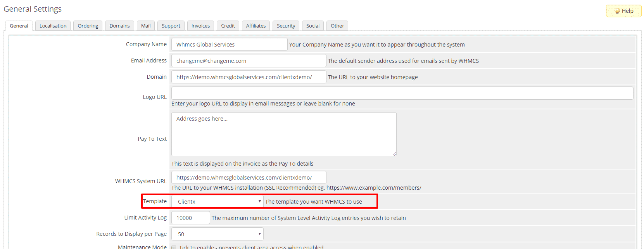
Task: Select the Social tab
Action: pos(313,26)
